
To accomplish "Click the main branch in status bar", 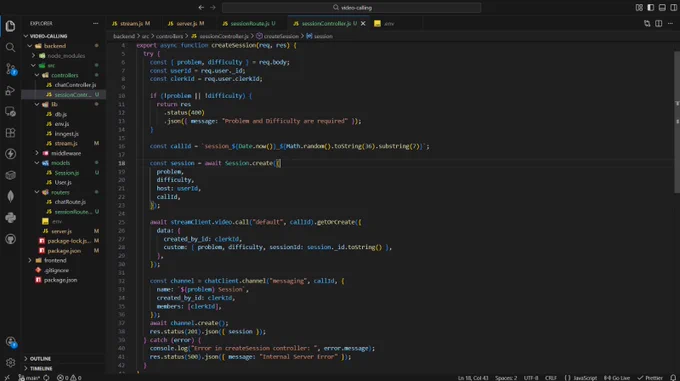I will 29,378.
